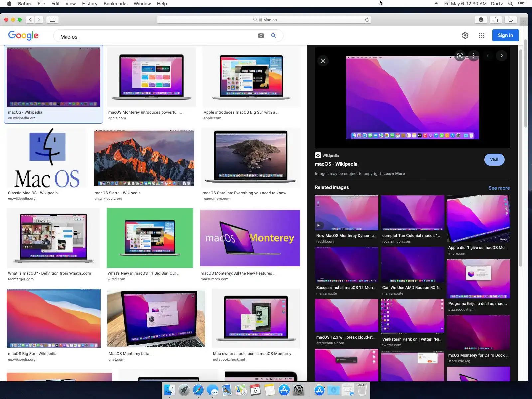Select the Classic Mac OS Wikipedia thumbnail

tap(47, 158)
